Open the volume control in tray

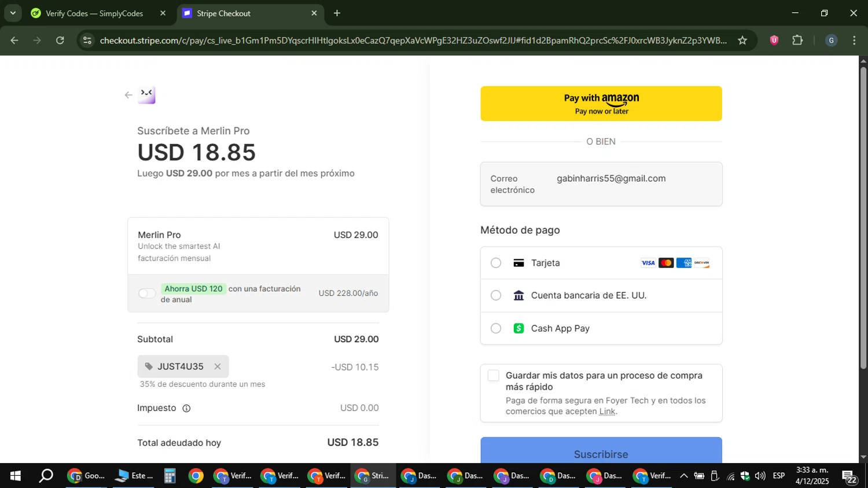point(760,476)
